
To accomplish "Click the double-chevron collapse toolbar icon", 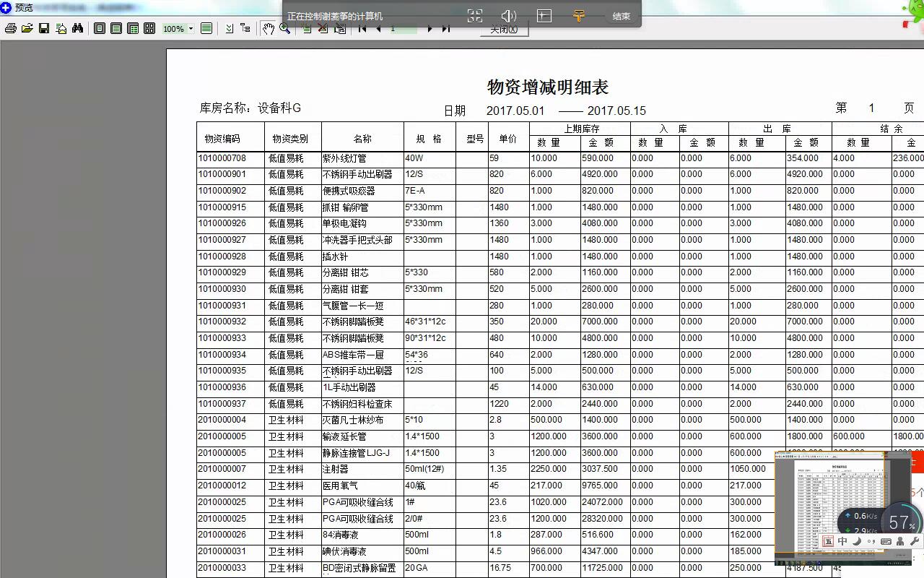I will coord(230,28).
